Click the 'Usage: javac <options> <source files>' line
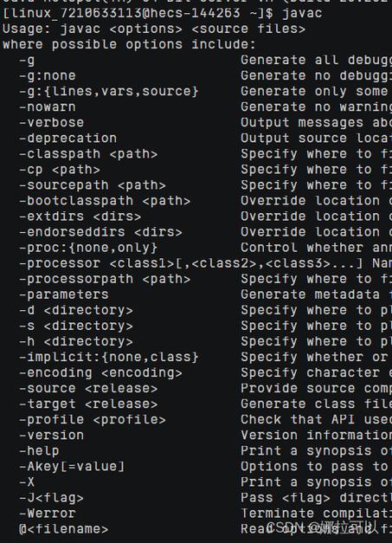392x543 pixels. (x=154, y=29)
